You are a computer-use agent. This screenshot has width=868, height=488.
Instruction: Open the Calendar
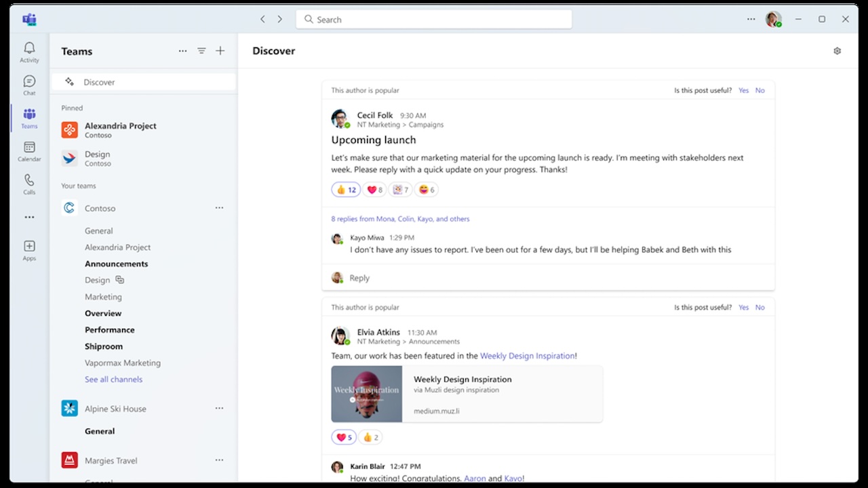tap(28, 150)
